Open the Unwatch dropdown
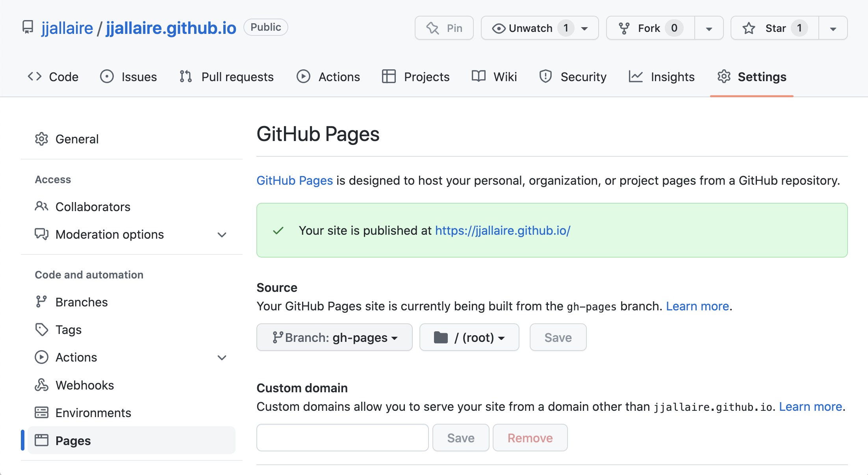The image size is (868, 475). (x=584, y=28)
